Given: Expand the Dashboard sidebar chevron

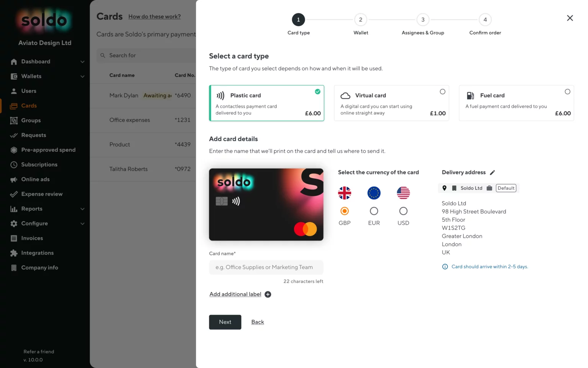Looking at the screenshot, I should pyautogui.click(x=82, y=62).
